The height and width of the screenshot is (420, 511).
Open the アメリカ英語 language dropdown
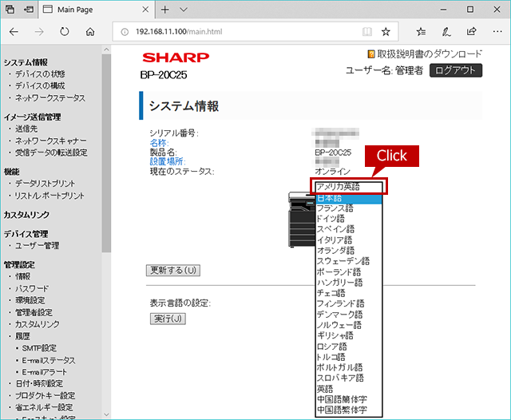(349, 187)
